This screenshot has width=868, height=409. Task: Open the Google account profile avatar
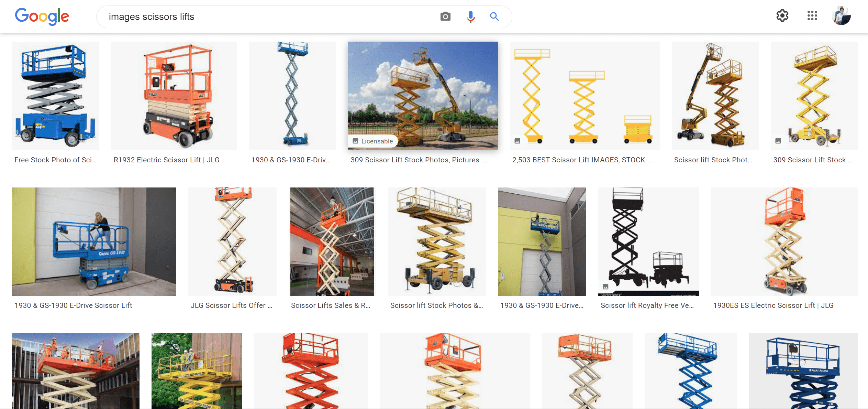click(841, 16)
